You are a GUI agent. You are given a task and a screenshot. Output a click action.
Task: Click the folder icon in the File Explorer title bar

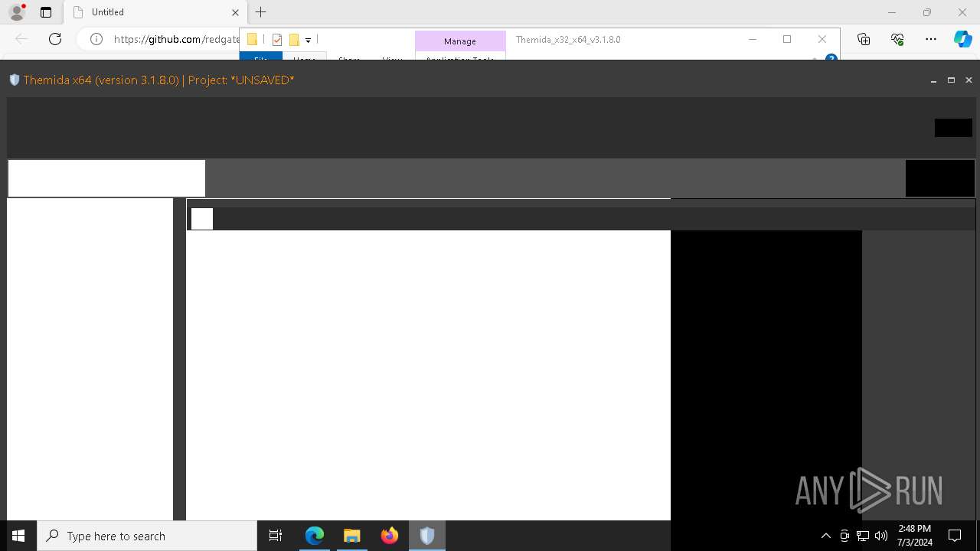click(252, 40)
